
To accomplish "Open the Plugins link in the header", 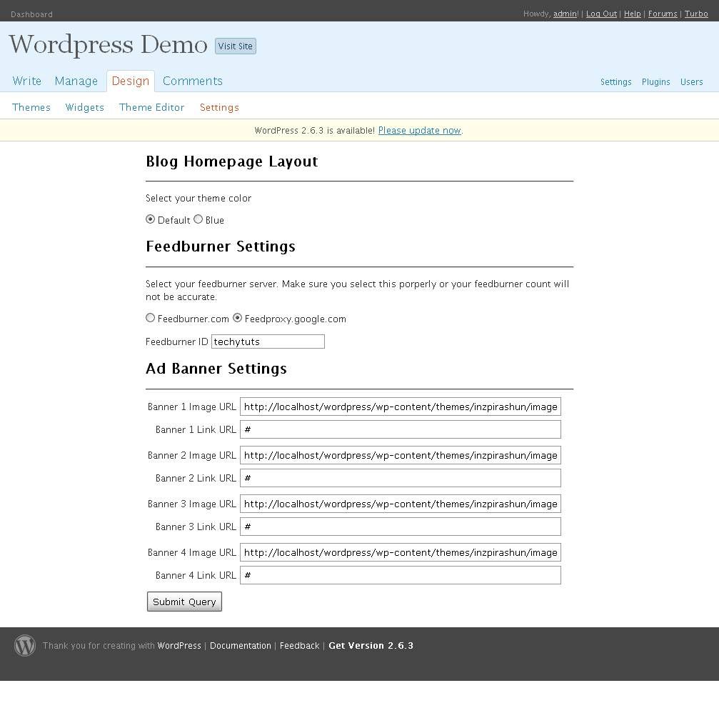I will pos(655,82).
